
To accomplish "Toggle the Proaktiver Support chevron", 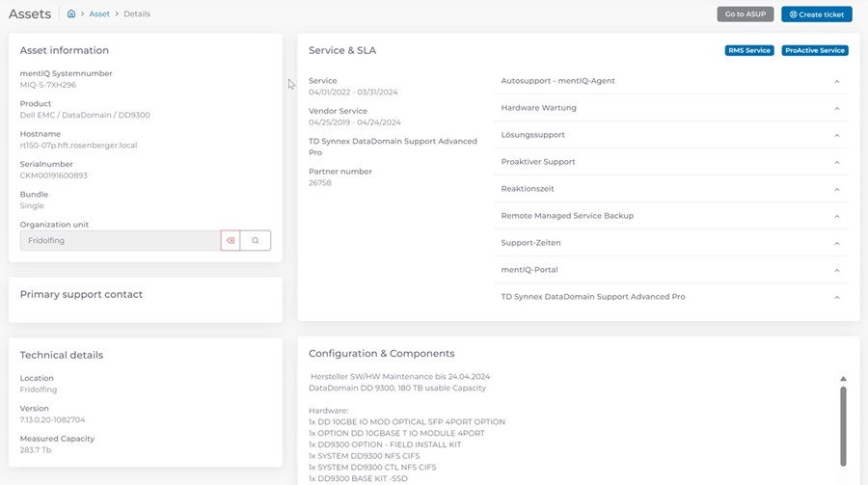I will 836,162.
